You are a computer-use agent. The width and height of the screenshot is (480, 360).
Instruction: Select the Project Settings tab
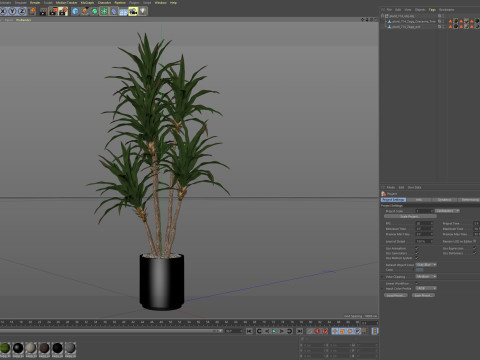click(393, 200)
